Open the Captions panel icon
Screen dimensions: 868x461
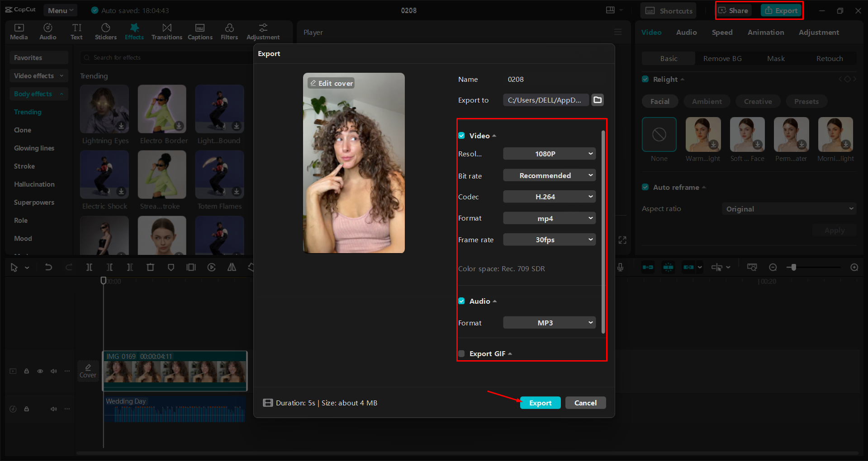tap(200, 32)
